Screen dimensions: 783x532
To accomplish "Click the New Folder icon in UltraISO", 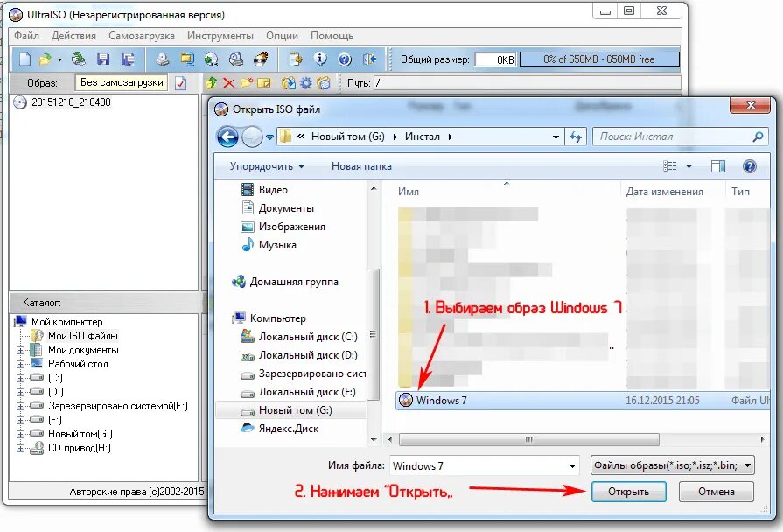I will (x=247, y=83).
